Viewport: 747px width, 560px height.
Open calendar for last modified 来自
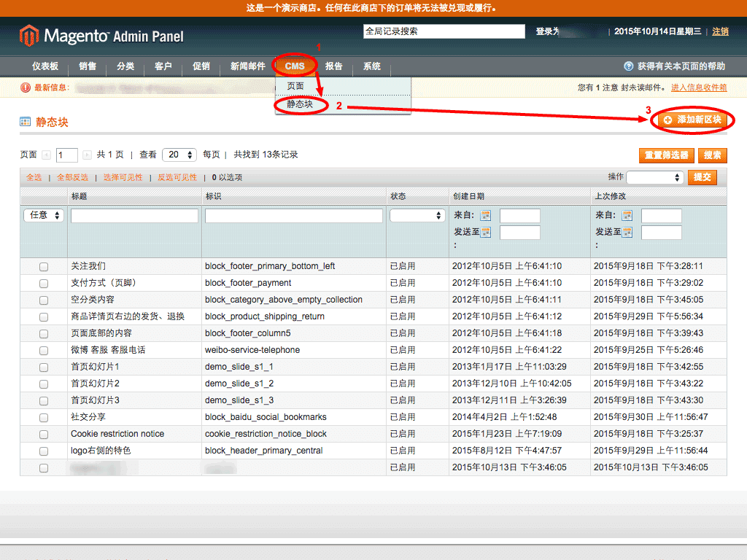[x=627, y=216]
